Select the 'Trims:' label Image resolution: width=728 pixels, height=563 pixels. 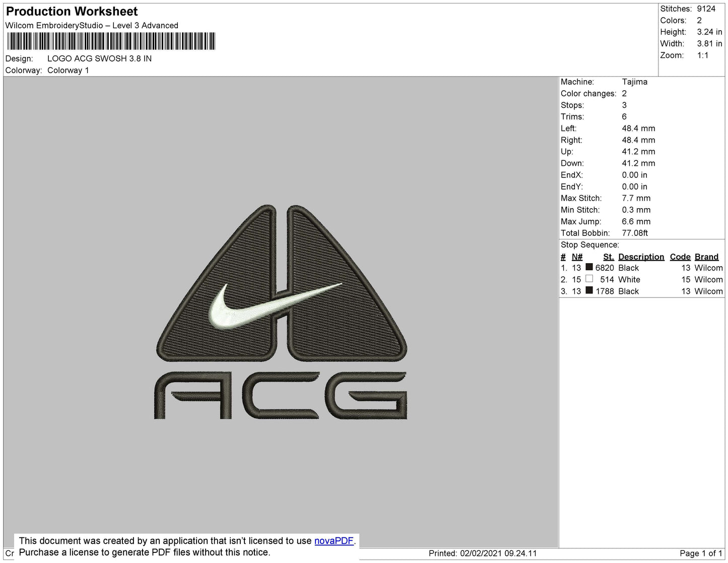click(572, 116)
